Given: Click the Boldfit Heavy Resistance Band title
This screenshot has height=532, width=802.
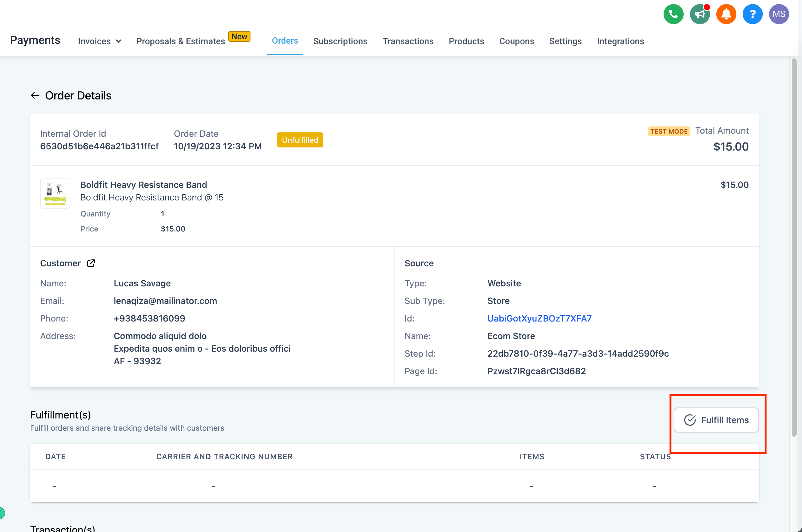Looking at the screenshot, I should click(x=143, y=185).
